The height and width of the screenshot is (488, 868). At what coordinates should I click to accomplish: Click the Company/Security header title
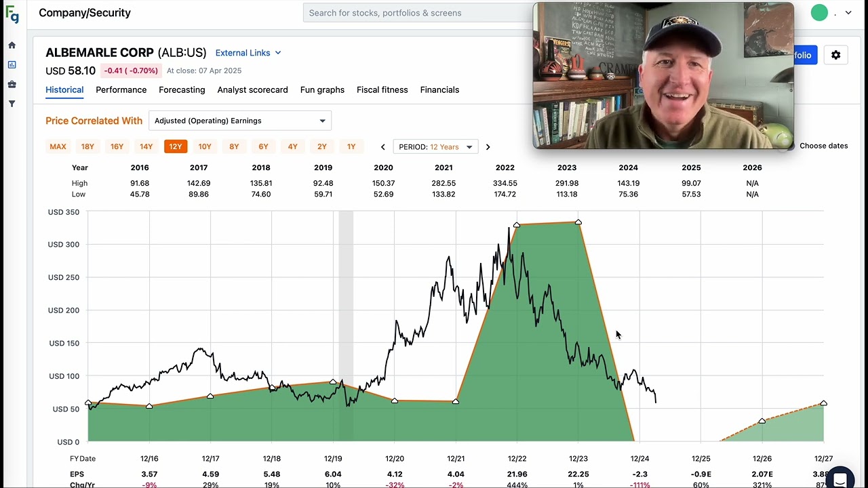[85, 13]
